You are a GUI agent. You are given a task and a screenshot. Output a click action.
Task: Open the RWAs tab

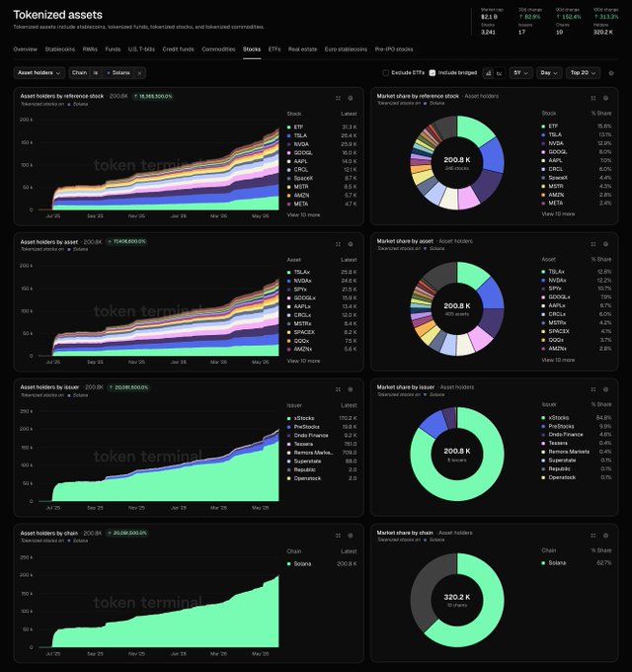90,49
